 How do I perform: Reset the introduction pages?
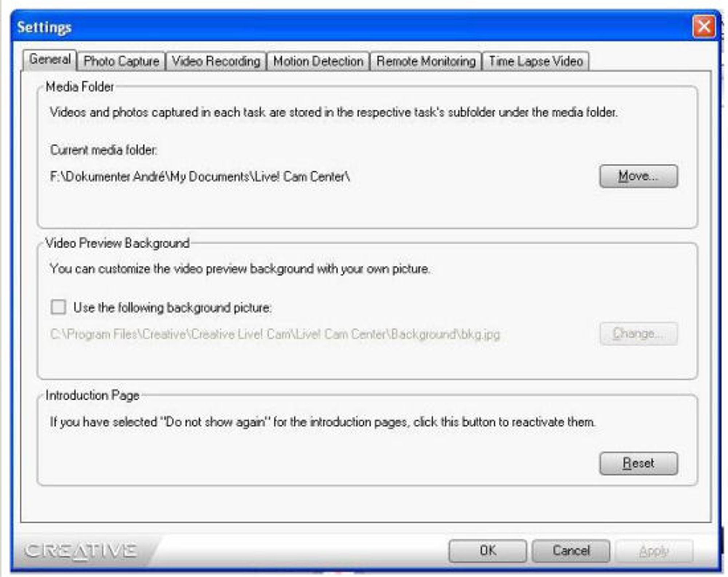[x=638, y=463]
